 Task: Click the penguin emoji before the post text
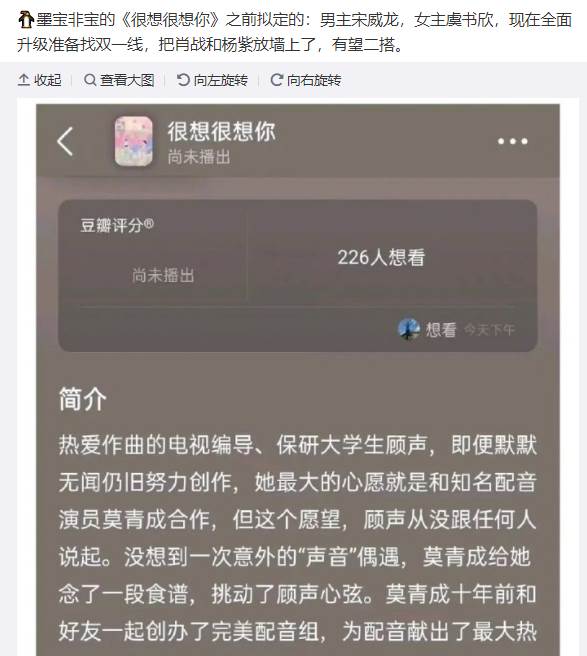tap(26, 19)
